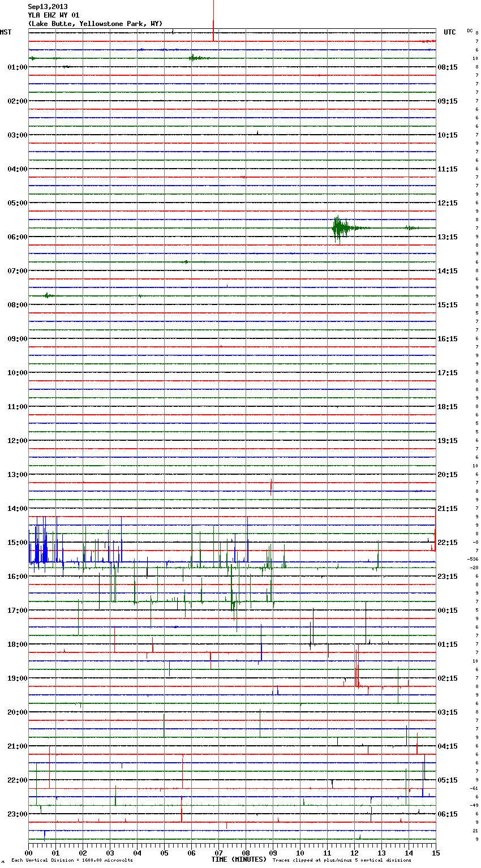Select the 13 minute tick label
This screenshot has height=868, width=481.
(x=381, y=853)
